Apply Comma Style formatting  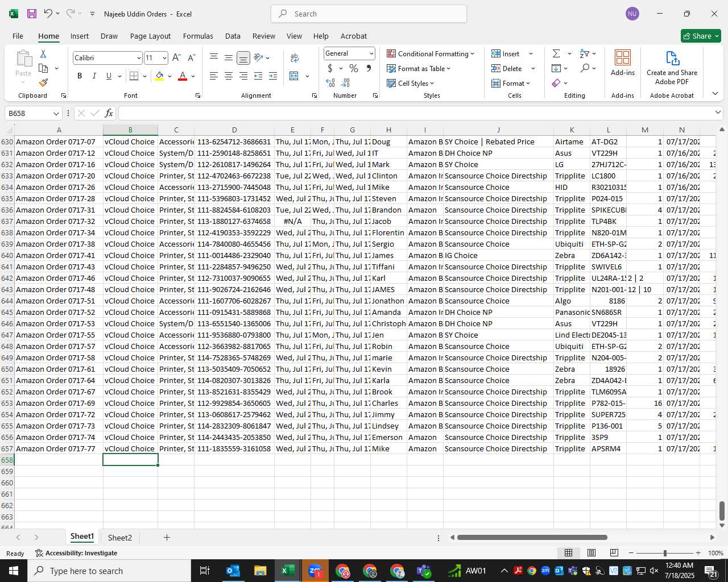click(x=369, y=68)
